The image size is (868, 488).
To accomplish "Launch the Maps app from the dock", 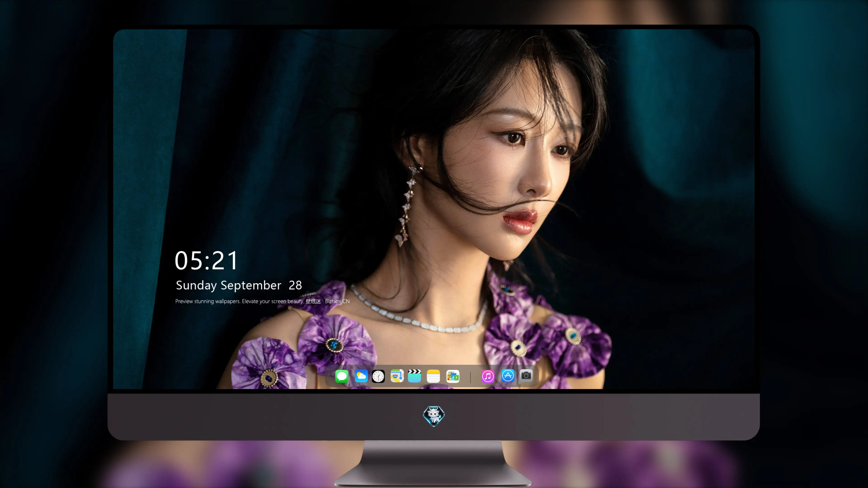I will (x=397, y=376).
